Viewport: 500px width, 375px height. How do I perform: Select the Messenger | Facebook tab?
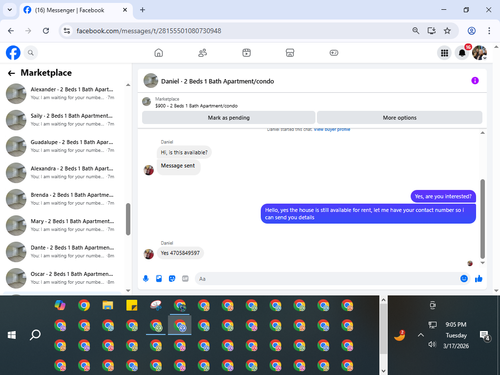click(76, 10)
